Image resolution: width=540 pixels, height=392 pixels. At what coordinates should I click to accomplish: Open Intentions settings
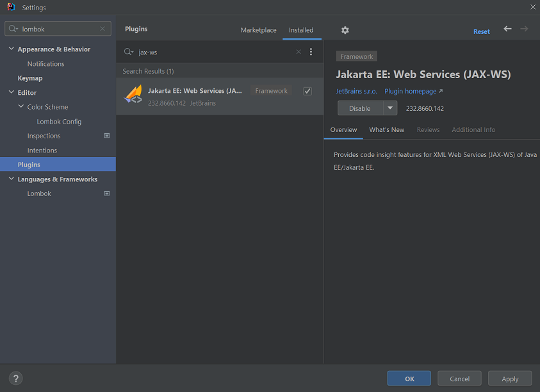pyautogui.click(x=42, y=151)
